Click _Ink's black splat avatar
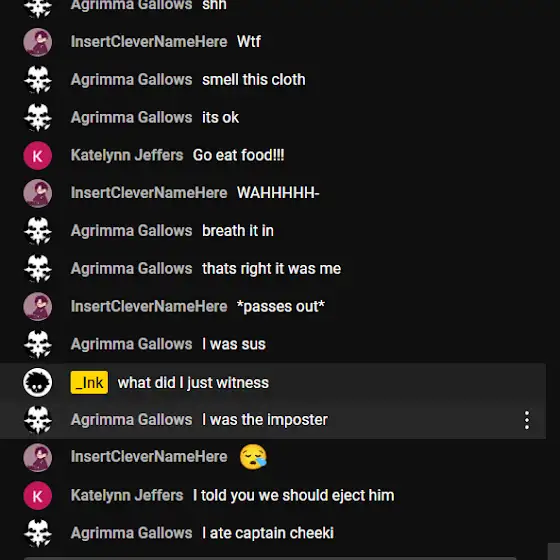Viewport: 560px width, 560px height. (x=38, y=382)
